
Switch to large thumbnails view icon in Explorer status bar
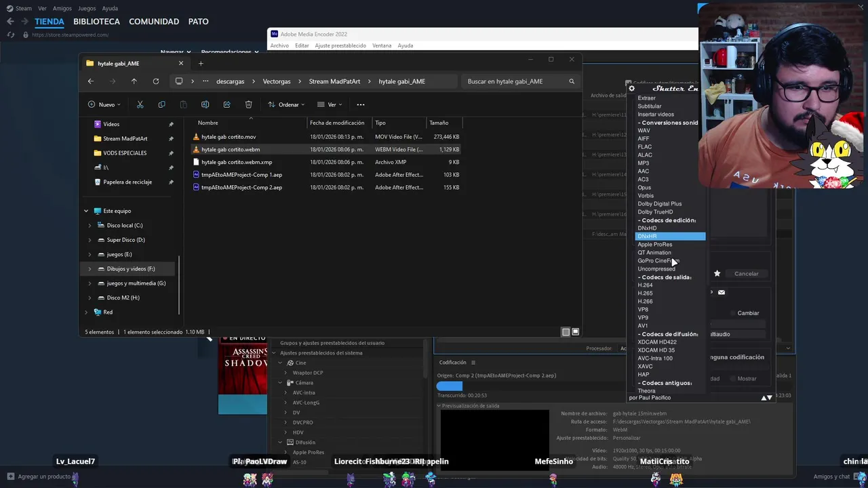click(575, 332)
